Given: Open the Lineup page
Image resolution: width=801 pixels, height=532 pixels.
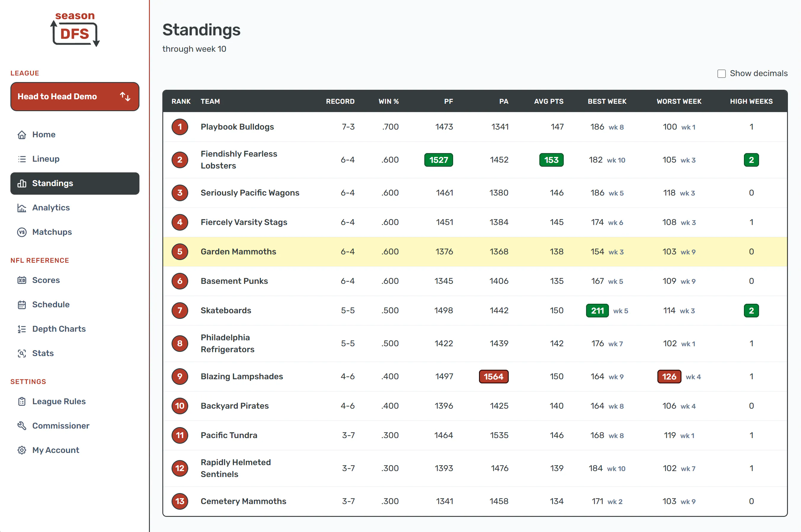Looking at the screenshot, I should tap(75, 159).
